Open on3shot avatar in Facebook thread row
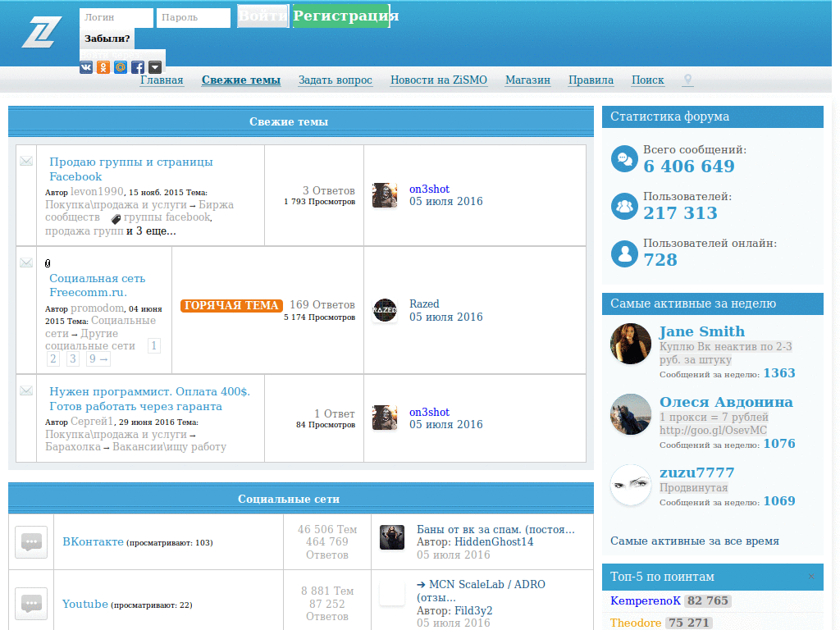Viewport: 840px width, 630px height. tap(385, 195)
